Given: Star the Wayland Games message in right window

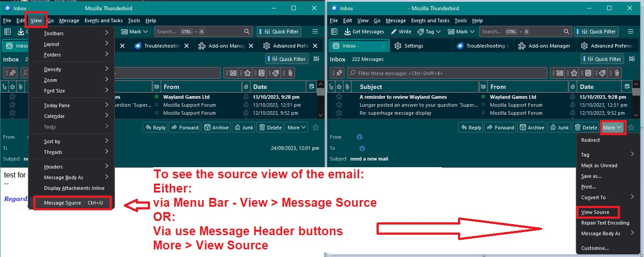Looking at the screenshot, I should 339,97.
